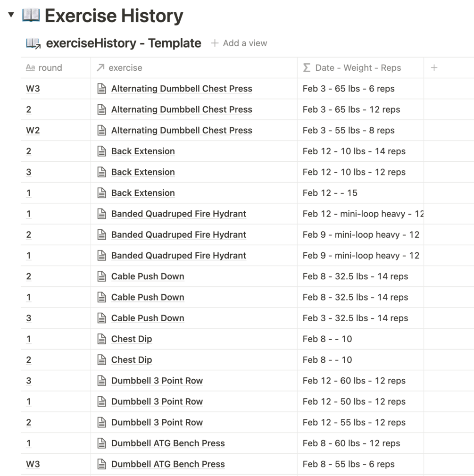Open the round column header menu
Screen dimensions: 474x476
pos(50,68)
